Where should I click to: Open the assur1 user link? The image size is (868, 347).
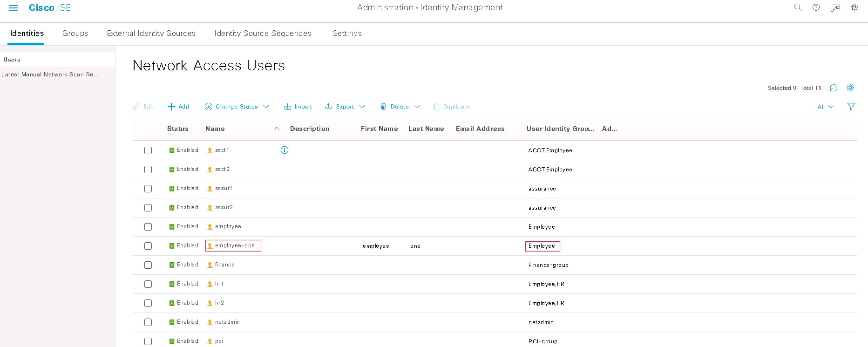(x=224, y=188)
